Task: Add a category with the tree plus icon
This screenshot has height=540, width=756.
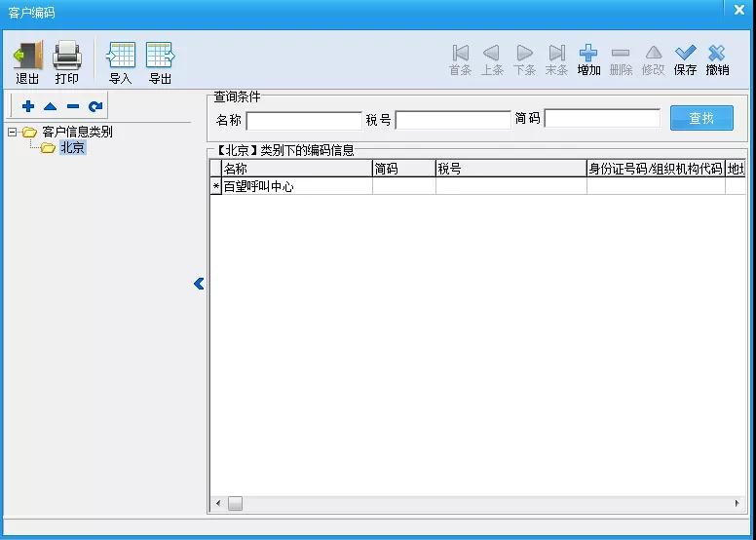Action: [x=28, y=106]
